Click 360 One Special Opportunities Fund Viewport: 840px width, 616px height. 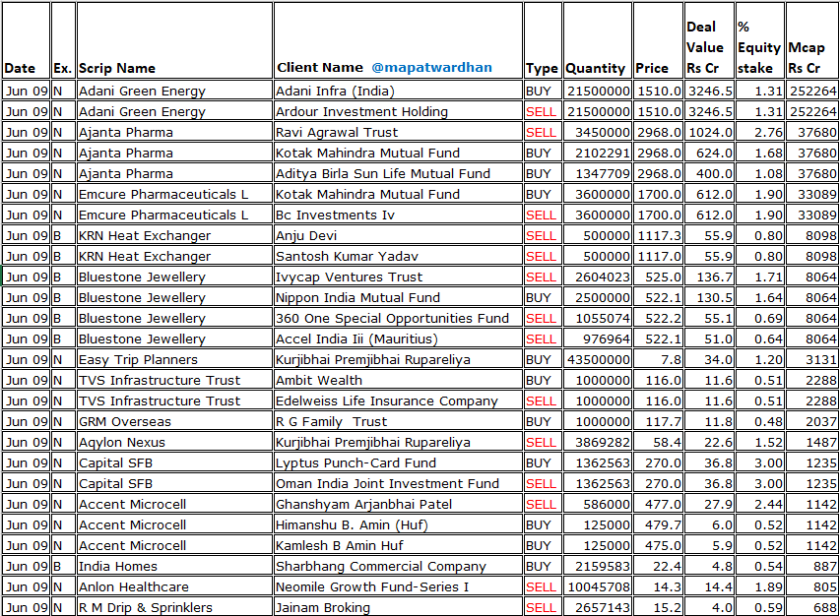[x=398, y=318]
